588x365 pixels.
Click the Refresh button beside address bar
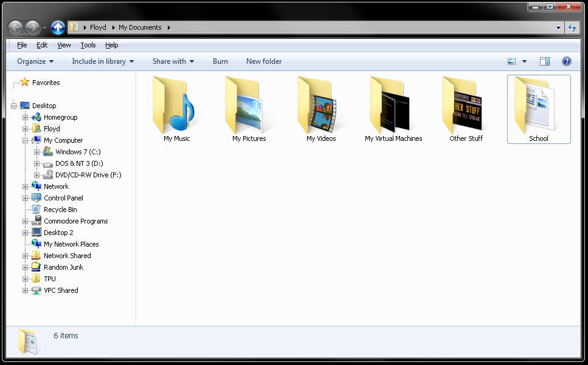[x=572, y=27]
